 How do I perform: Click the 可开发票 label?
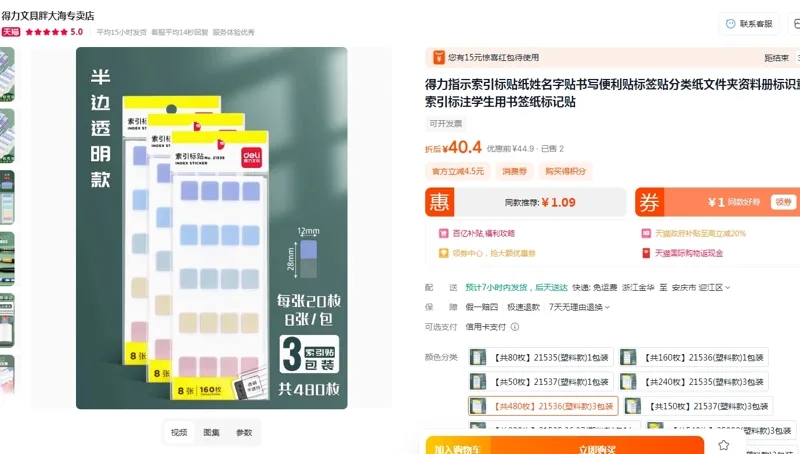tap(445, 123)
